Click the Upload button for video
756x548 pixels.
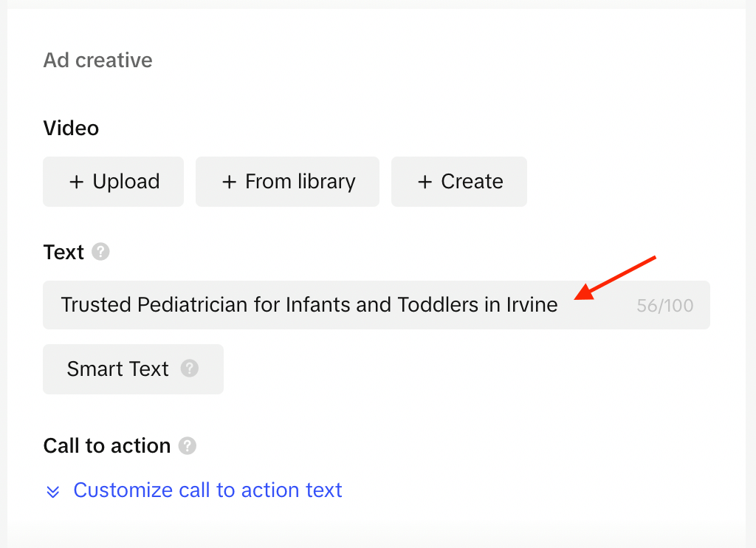pos(113,181)
